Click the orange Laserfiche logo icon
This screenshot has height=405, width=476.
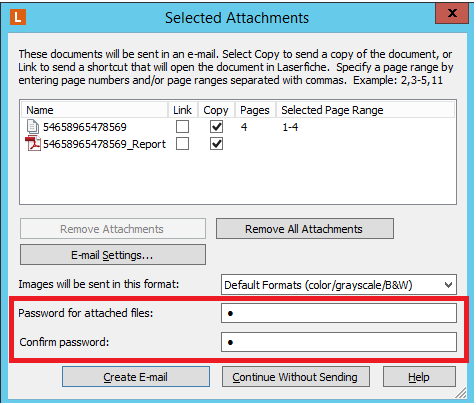point(18,17)
